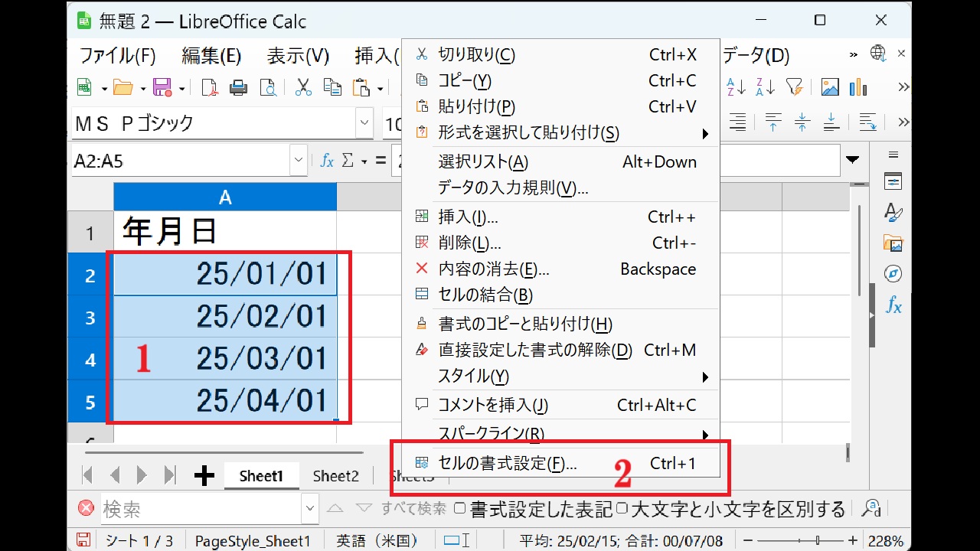Expand the Name Box dropdown

pos(299,161)
